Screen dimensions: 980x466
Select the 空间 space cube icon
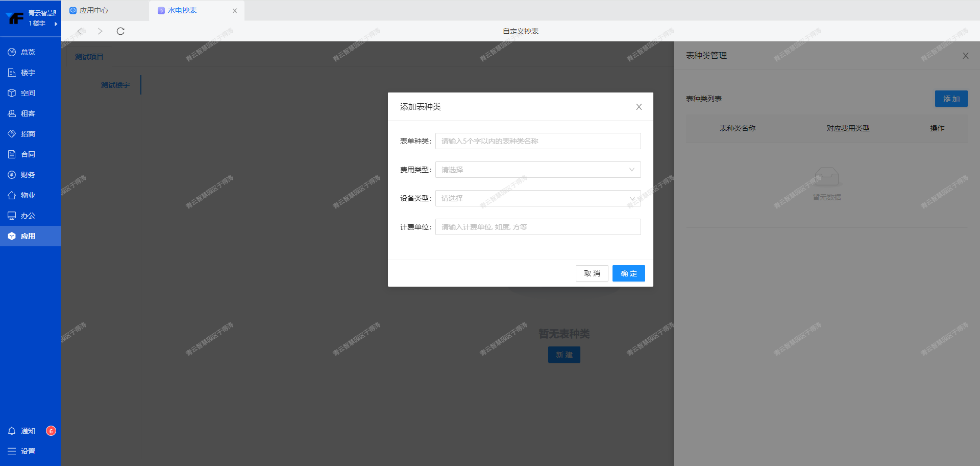12,93
